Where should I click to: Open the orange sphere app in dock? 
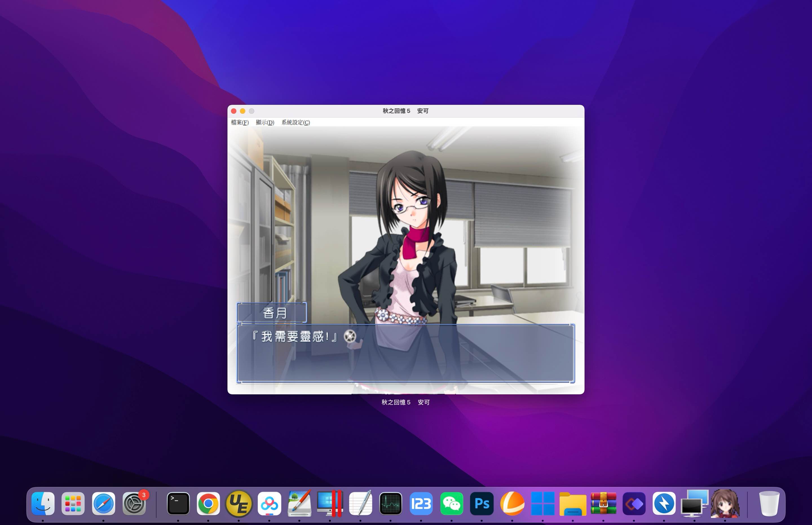(x=512, y=503)
